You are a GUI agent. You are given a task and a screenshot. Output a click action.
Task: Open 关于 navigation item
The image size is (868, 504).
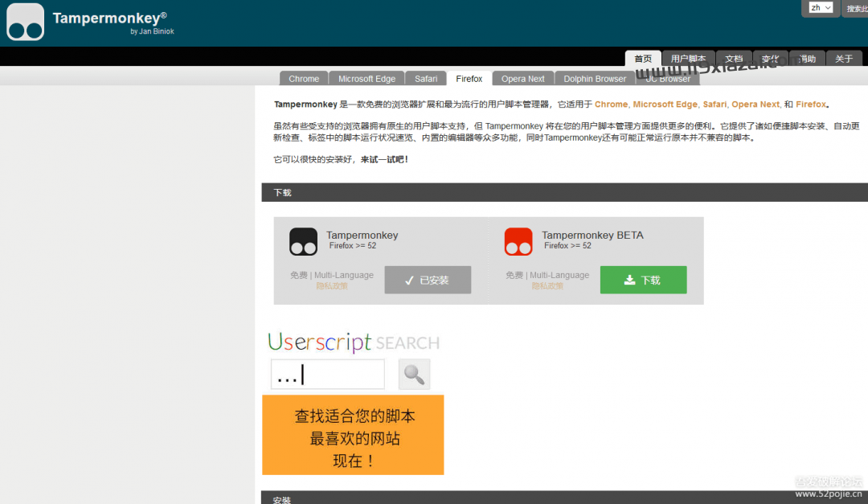point(844,59)
